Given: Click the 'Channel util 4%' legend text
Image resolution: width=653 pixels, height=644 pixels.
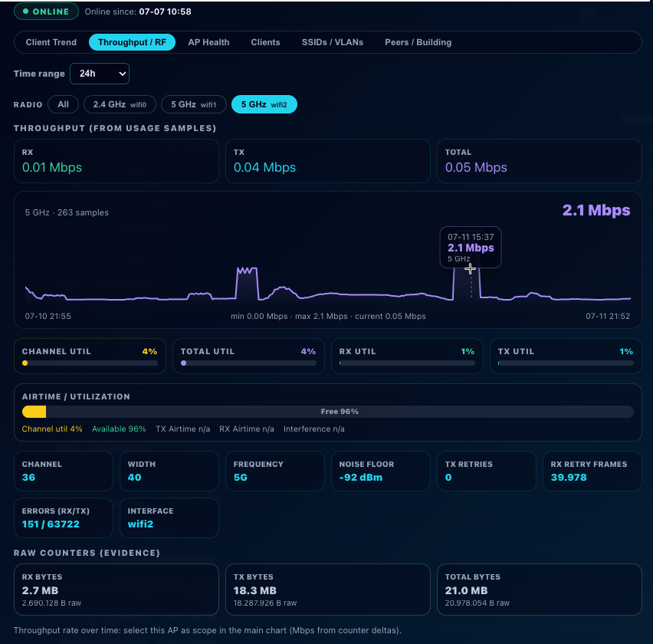Looking at the screenshot, I should tap(52, 429).
